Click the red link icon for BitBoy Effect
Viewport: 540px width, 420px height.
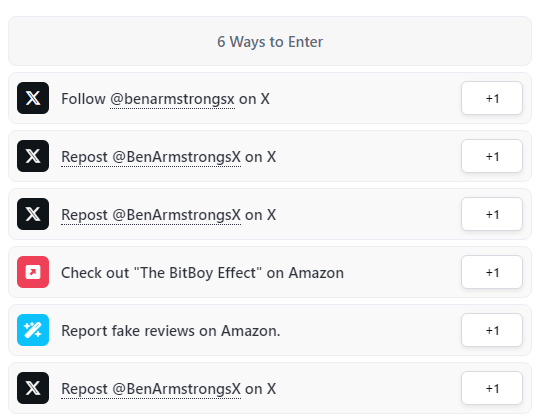point(33,272)
